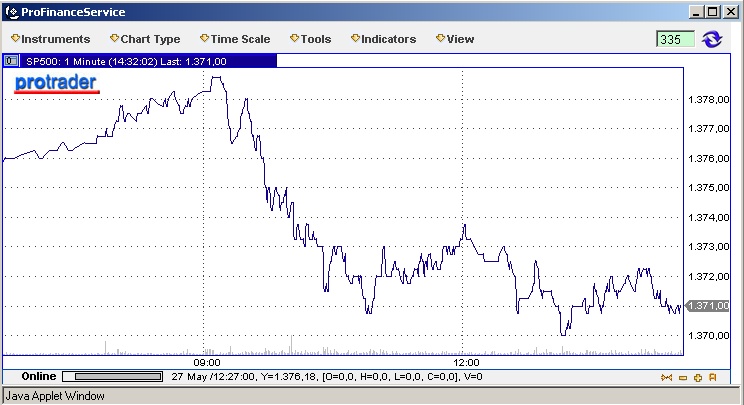Open the Time Scale menu
The height and width of the screenshot is (405, 744).
tap(235, 39)
